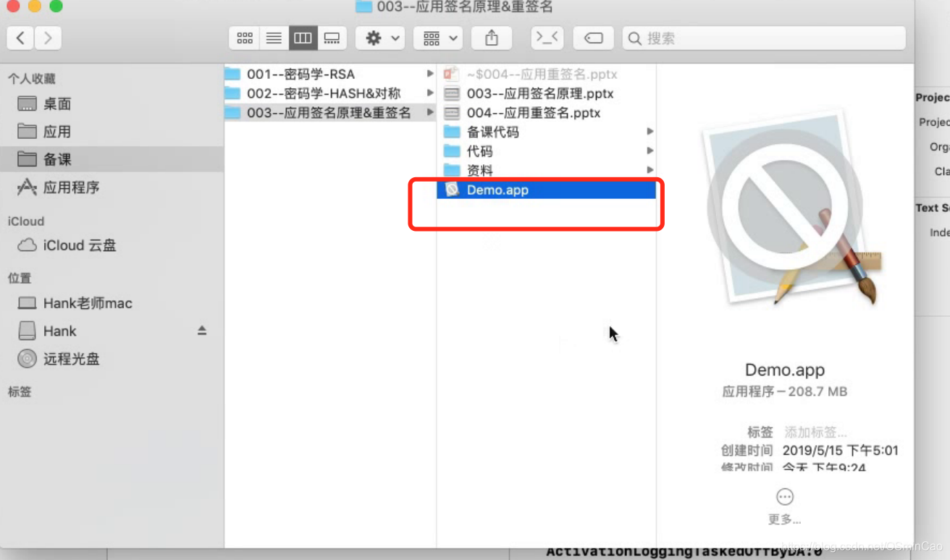Click the 添加标签 tag field

point(816,432)
